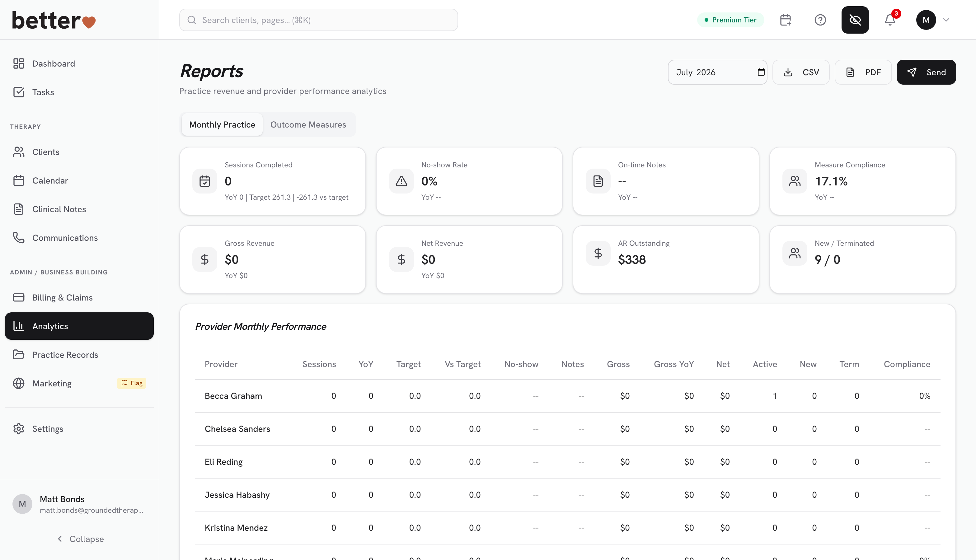This screenshot has width=976, height=560.
Task: Select the Chelsea Sanders row name
Action: point(237,429)
